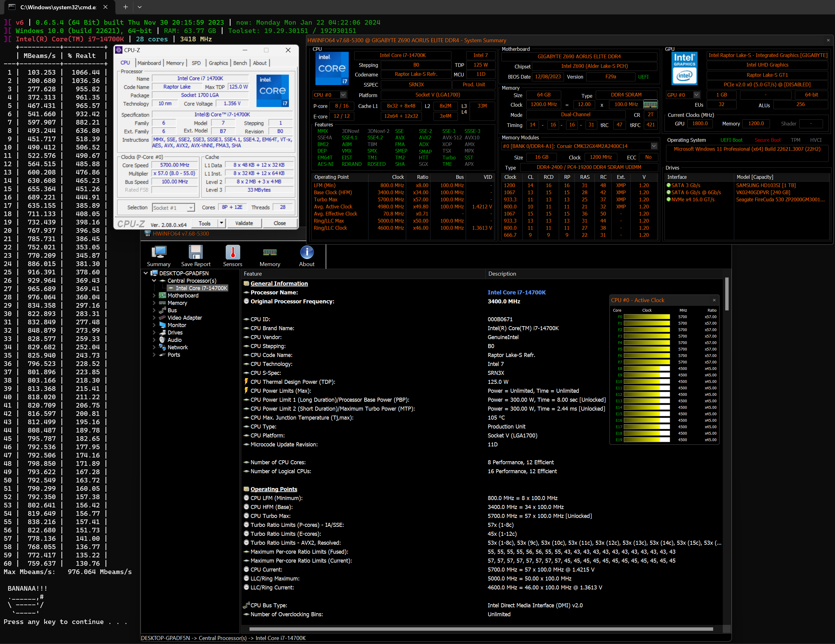Switch to the Mainboard tab in CPU-Z
Viewport: 835px width, 644px height.
[x=149, y=63]
